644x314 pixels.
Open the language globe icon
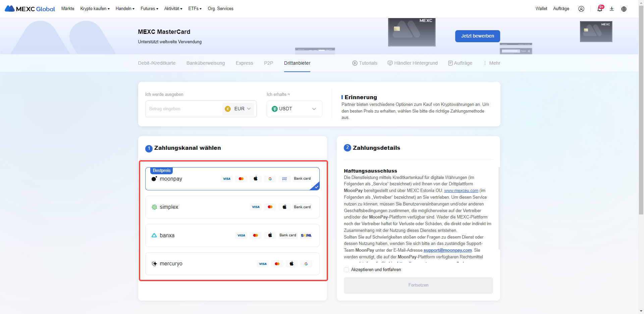[624, 9]
